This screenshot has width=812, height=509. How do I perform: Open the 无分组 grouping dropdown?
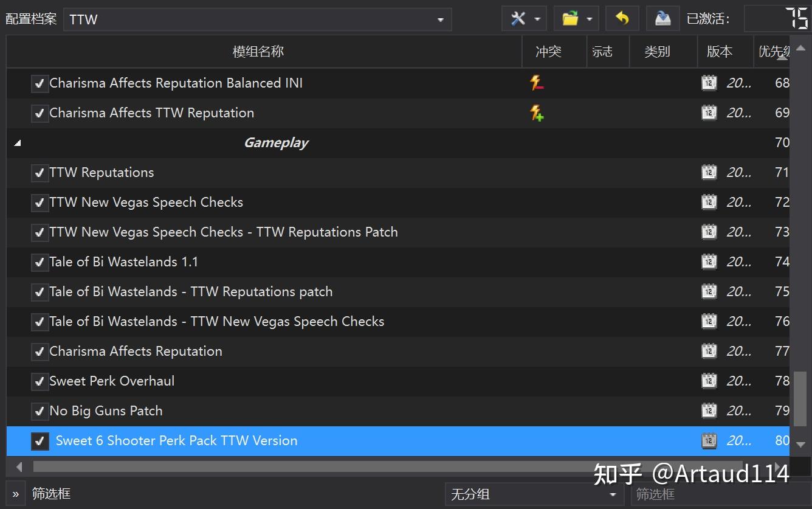[614, 494]
